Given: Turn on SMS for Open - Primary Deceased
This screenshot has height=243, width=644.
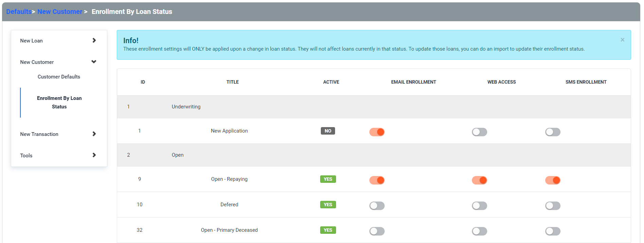Looking at the screenshot, I should point(553,231).
